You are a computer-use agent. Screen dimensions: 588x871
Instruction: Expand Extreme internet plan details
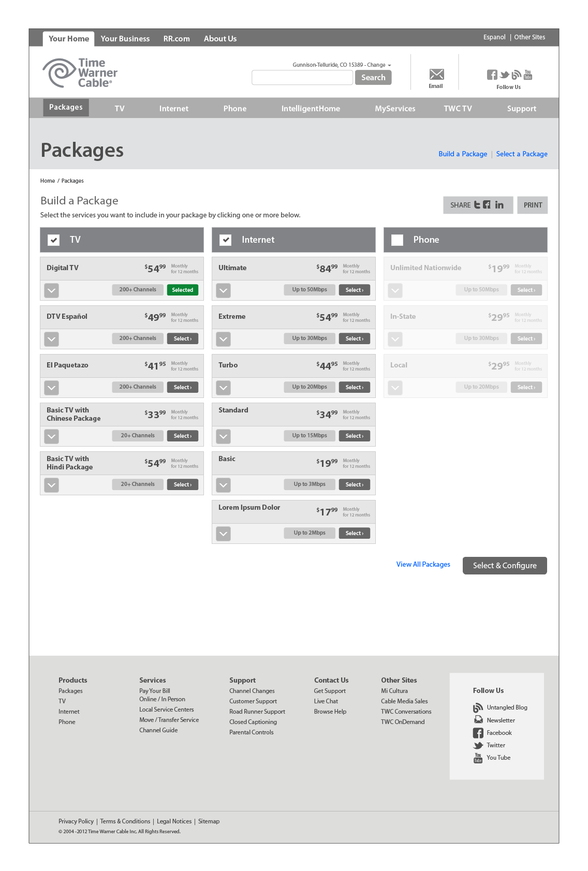[223, 339]
